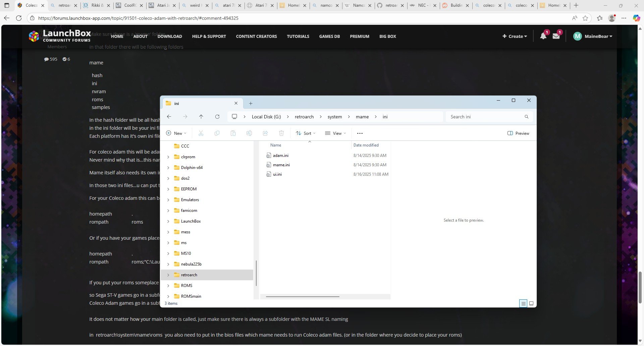Open TUTORIALS forum menu item
Image resolution: width=644 pixels, height=346 pixels.
pyautogui.click(x=298, y=36)
